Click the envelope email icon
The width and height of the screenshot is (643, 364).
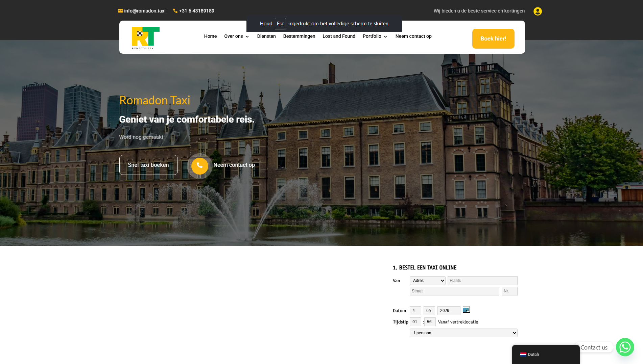click(120, 11)
